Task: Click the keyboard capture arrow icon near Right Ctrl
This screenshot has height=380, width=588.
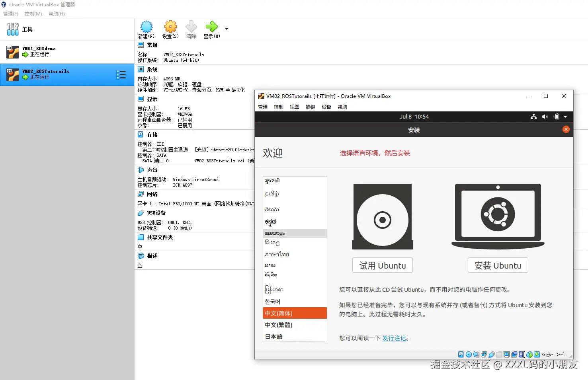Action: click(x=537, y=354)
